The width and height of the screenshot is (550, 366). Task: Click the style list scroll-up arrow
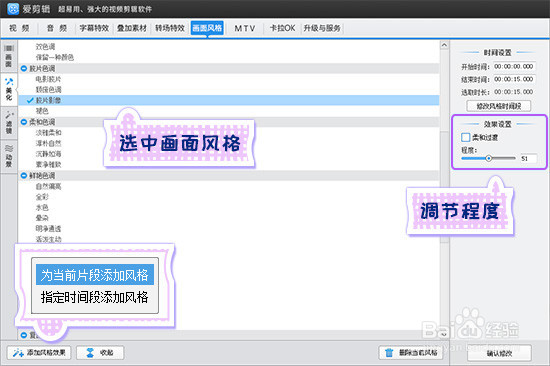tap(444, 45)
